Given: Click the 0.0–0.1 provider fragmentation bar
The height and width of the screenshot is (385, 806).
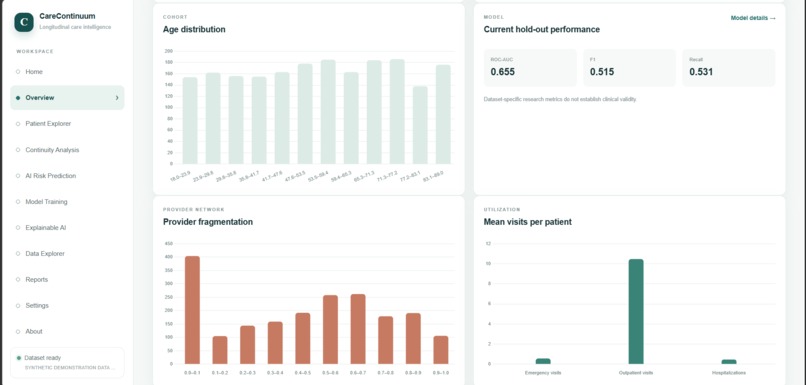Looking at the screenshot, I should (192, 310).
